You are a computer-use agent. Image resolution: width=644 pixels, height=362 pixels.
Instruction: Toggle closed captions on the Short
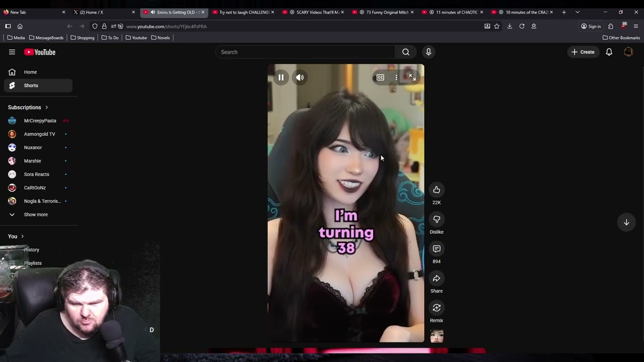(x=380, y=77)
